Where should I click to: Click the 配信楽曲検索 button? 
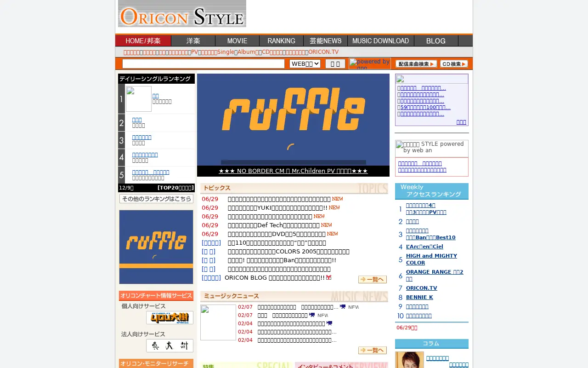tap(416, 64)
